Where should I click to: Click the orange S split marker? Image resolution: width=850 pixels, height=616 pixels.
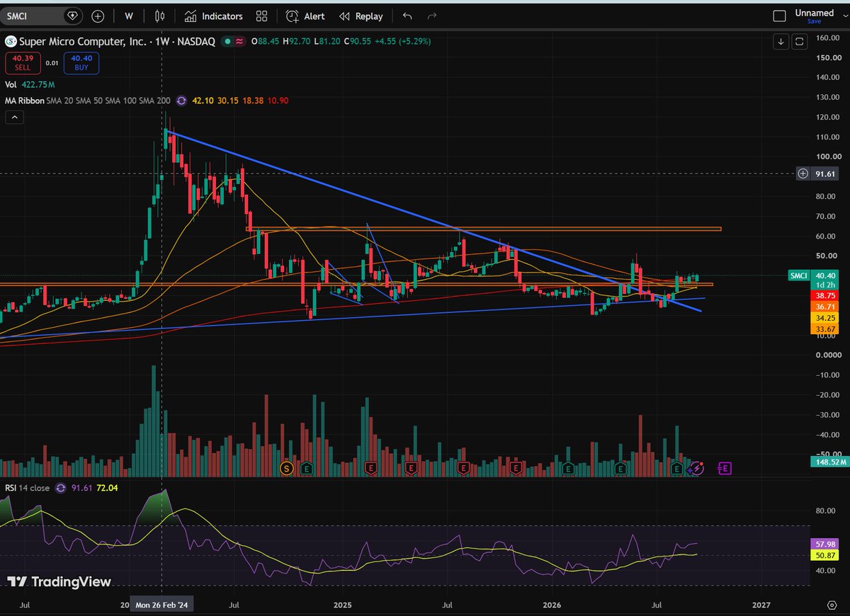(x=287, y=468)
